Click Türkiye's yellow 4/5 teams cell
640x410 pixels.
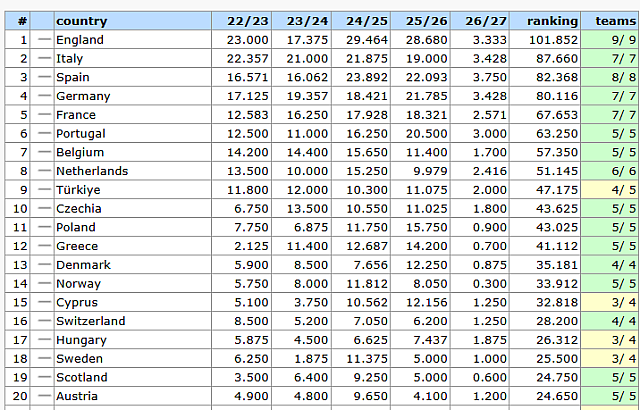(610, 190)
